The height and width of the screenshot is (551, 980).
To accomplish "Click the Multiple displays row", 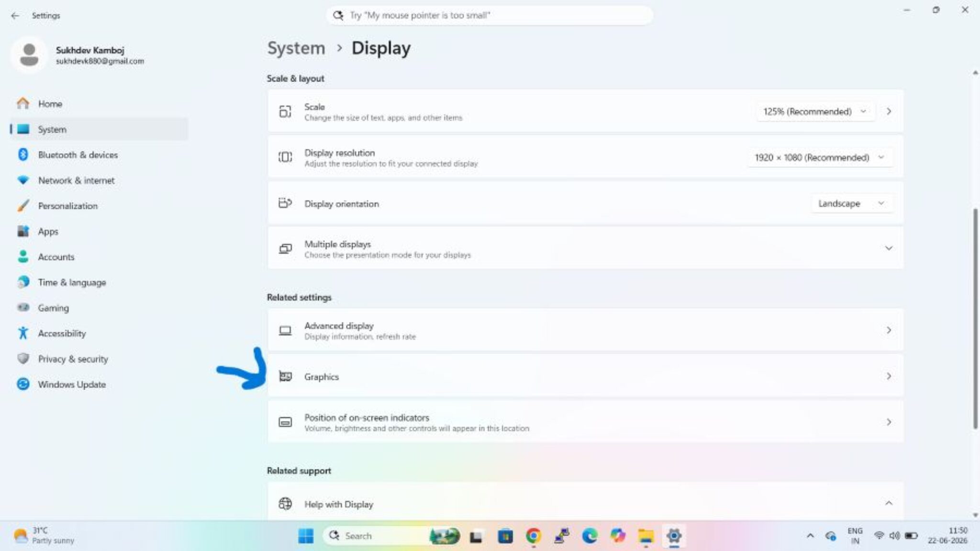I will coord(585,248).
